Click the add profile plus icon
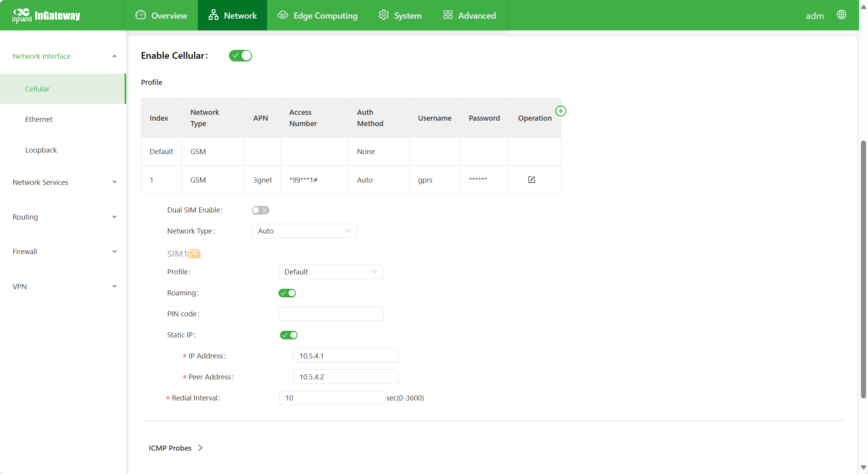Viewport: 868px width, 474px height. [x=560, y=111]
